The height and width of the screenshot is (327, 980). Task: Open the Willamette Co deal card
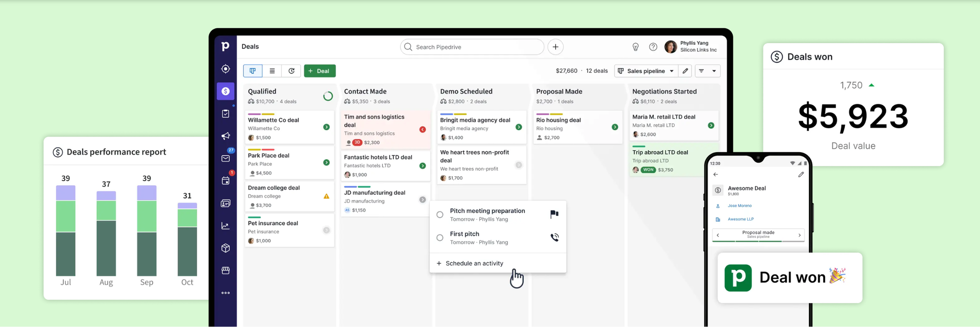[289, 127]
